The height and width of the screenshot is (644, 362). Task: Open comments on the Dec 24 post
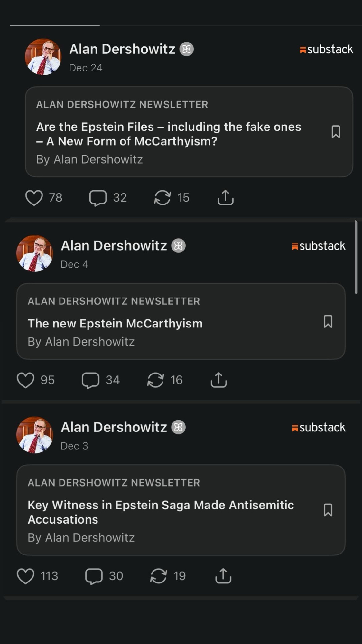pos(98,197)
